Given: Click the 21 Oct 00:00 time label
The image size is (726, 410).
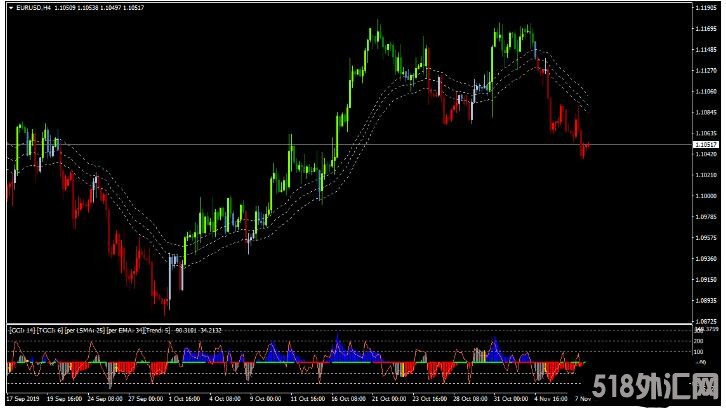Looking at the screenshot, I should [x=389, y=398].
